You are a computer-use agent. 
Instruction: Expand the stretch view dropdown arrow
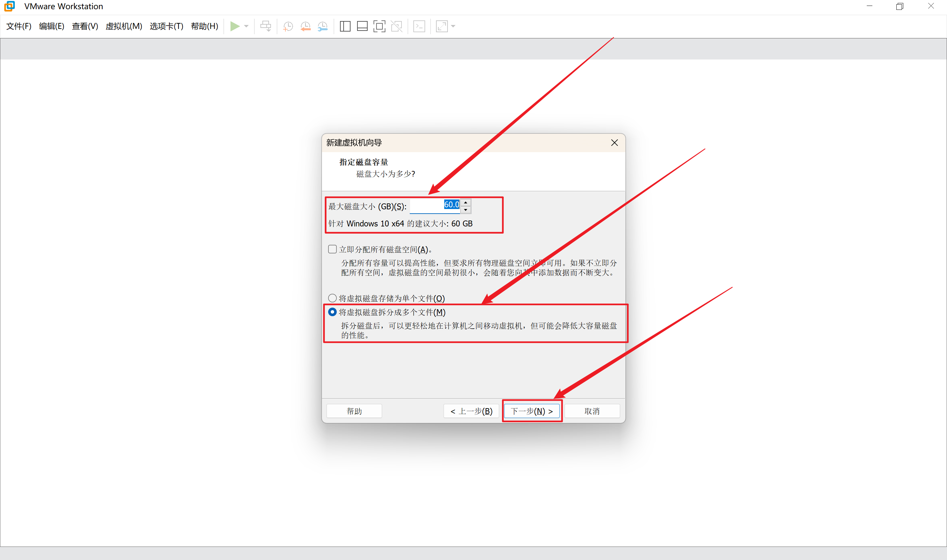453,26
